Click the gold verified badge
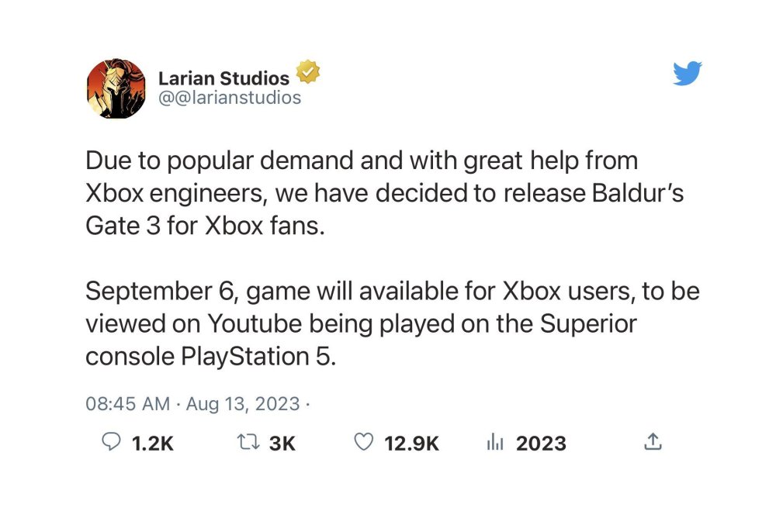The width and height of the screenshot is (776, 532). point(309,74)
